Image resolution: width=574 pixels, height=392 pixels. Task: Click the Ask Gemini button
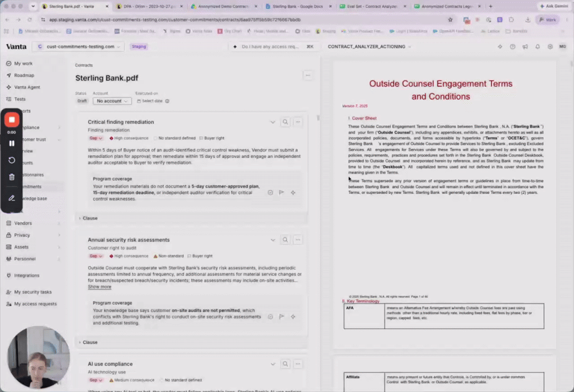tap(554, 6)
